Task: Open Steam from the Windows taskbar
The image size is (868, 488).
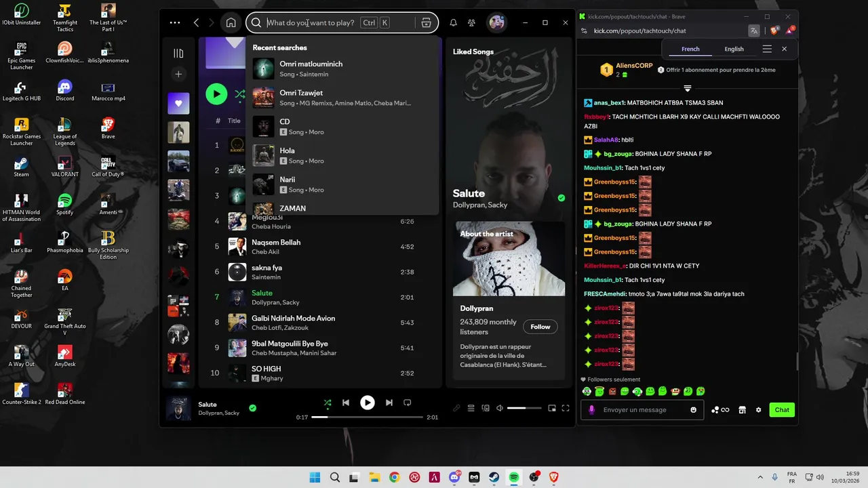Action: [x=494, y=477]
